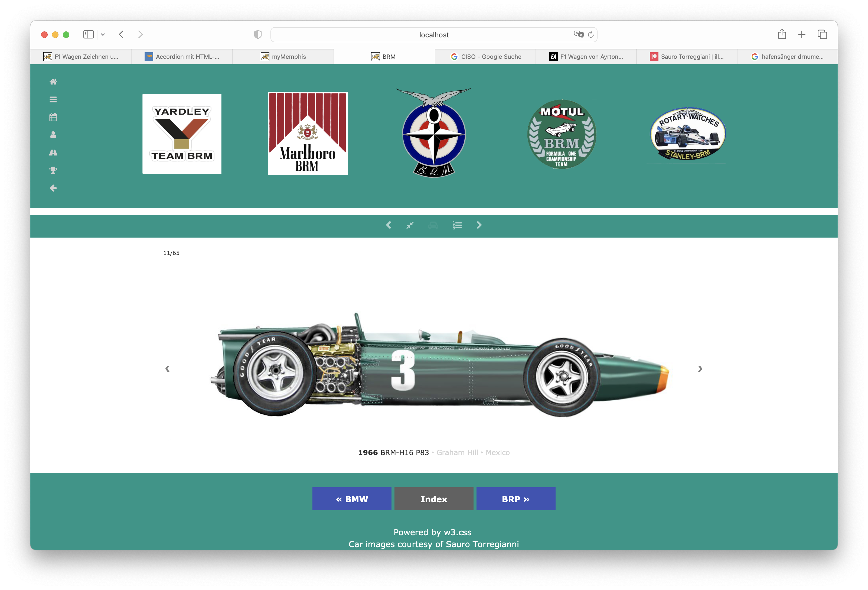Select the calendar icon in sidebar
The width and height of the screenshot is (868, 590).
[x=53, y=117]
